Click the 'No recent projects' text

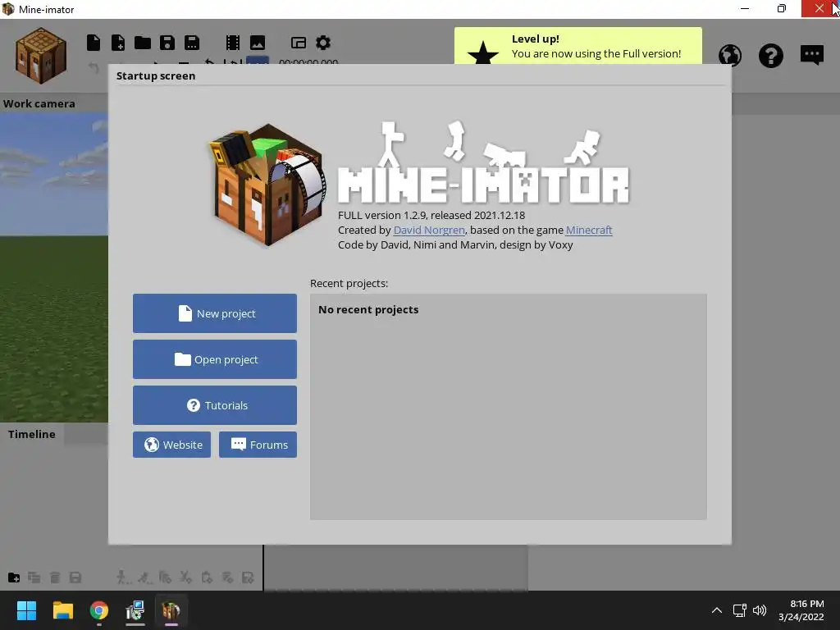click(x=368, y=309)
